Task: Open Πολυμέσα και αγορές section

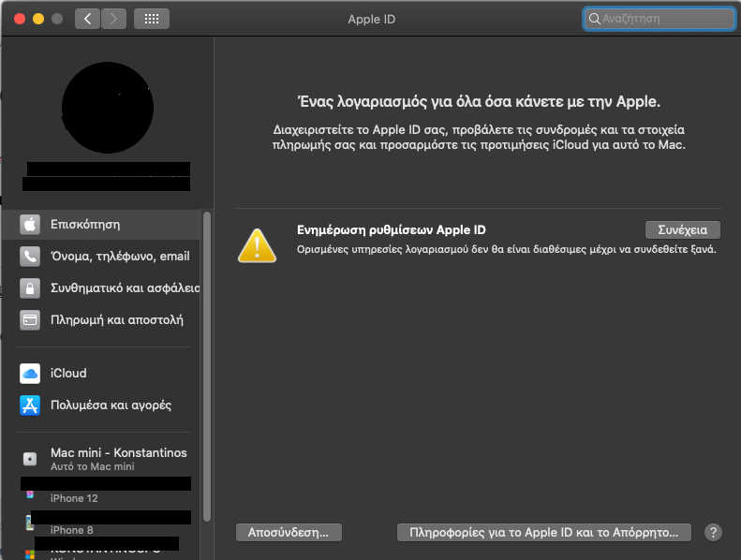Action: point(101,405)
